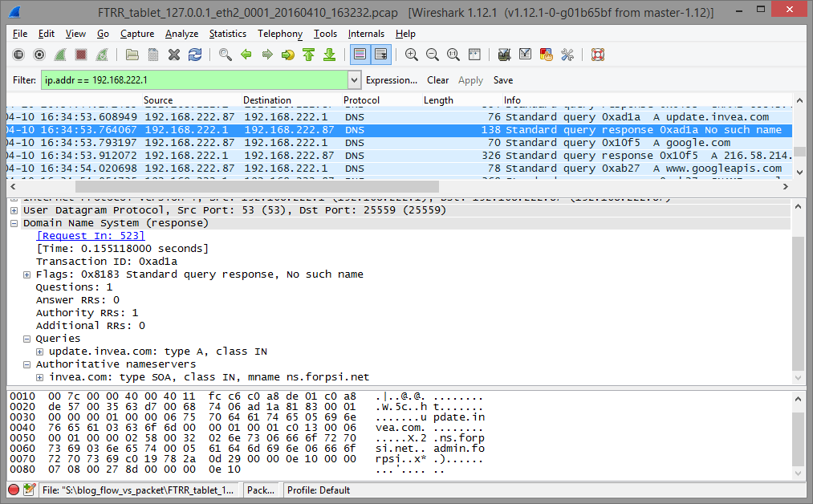Viewport: 813px width, 504px height.
Task: Click the Find packet magnifier icon
Action: tap(226, 55)
